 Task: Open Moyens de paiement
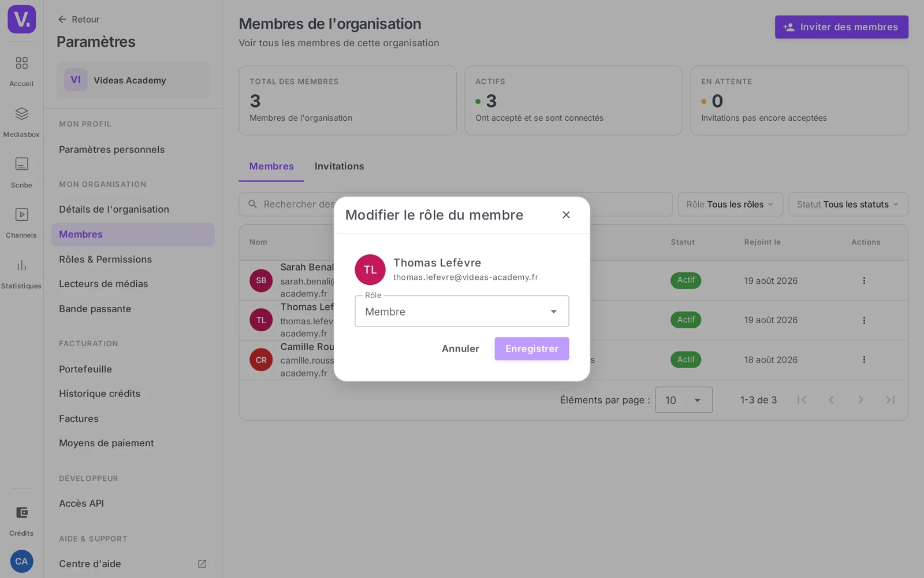[x=106, y=443]
